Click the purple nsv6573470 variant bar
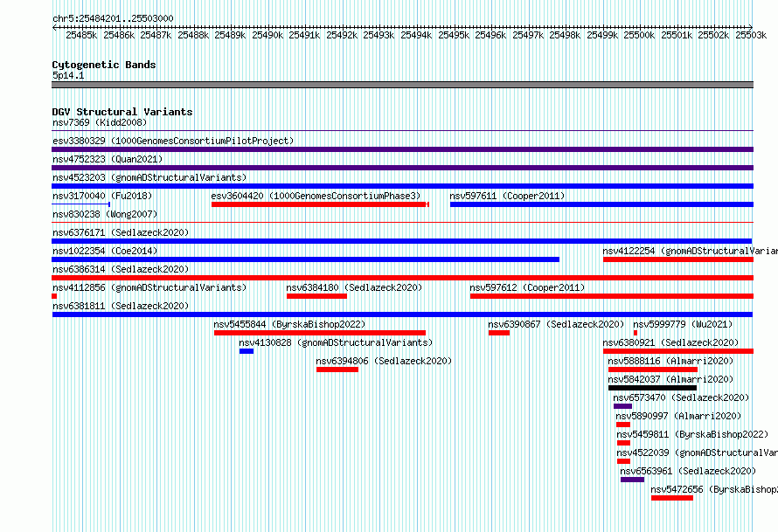 622,406
